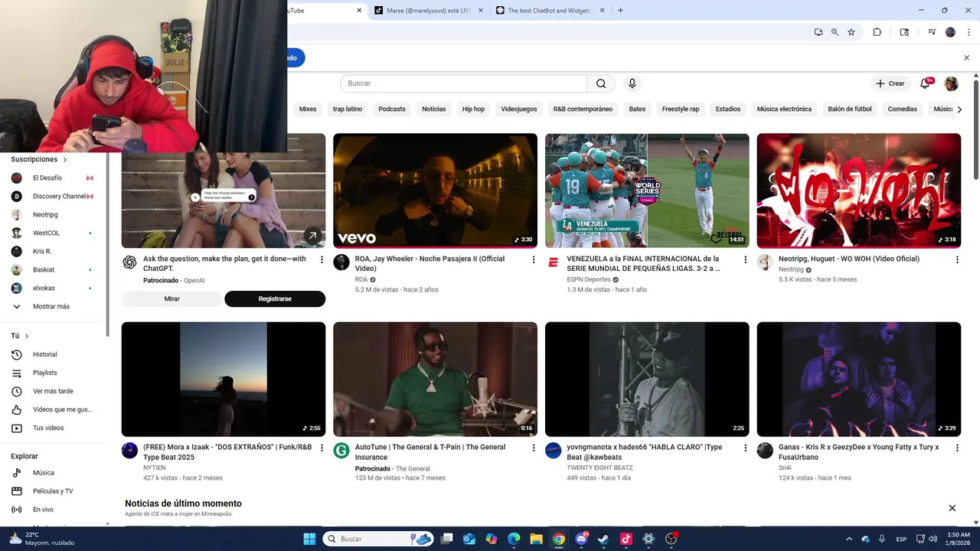Select the Hip hop filter chip
This screenshot has height=551, width=980.
473,109
